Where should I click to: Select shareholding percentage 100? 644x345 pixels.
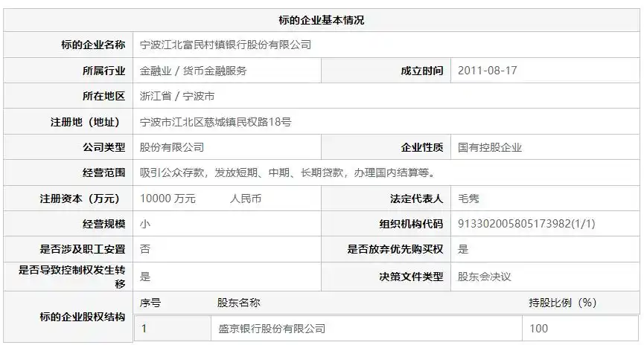click(538, 328)
